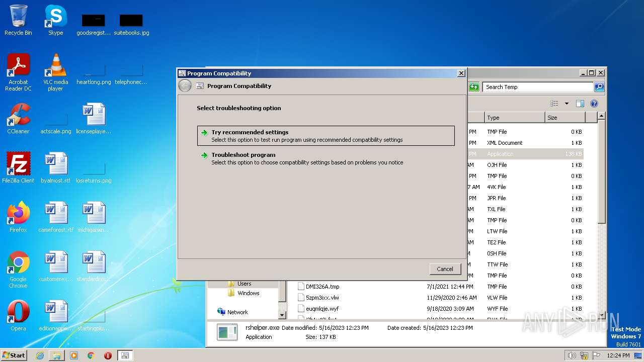
Task: Click the search magnifier button in Explorer
Action: pos(599,87)
